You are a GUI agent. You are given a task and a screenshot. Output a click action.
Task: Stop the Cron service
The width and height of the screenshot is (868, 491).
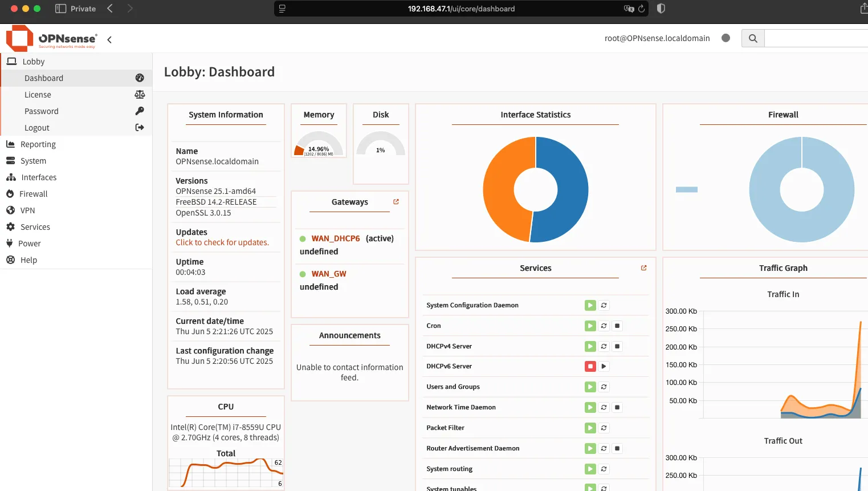coord(616,326)
